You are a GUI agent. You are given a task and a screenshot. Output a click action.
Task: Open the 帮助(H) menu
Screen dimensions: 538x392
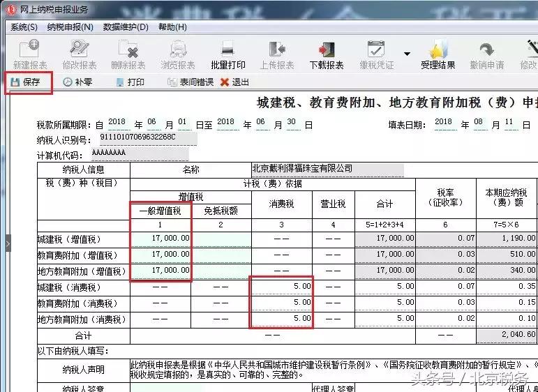point(172,27)
